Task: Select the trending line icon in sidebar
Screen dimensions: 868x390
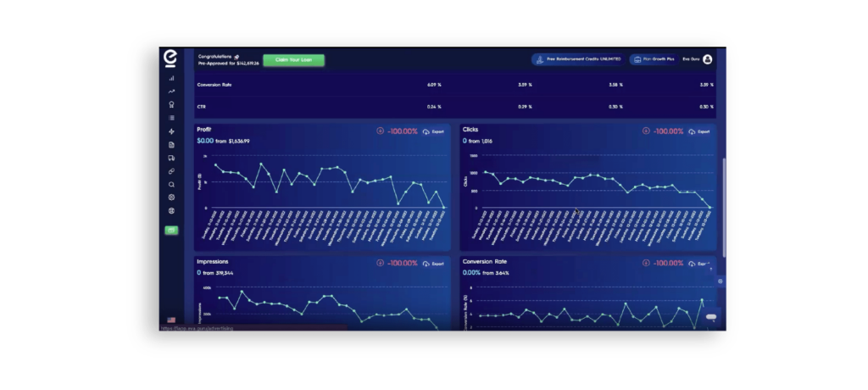Action: click(x=171, y=92)
